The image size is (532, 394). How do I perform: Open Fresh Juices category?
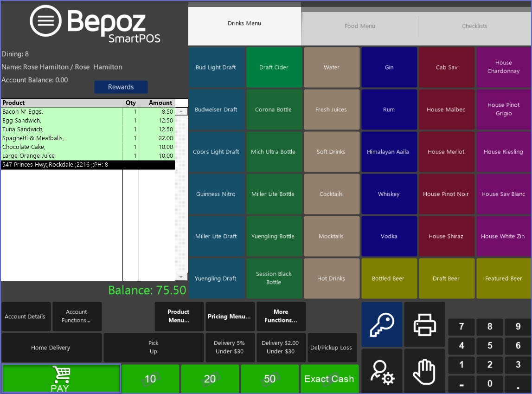(332, 110)
